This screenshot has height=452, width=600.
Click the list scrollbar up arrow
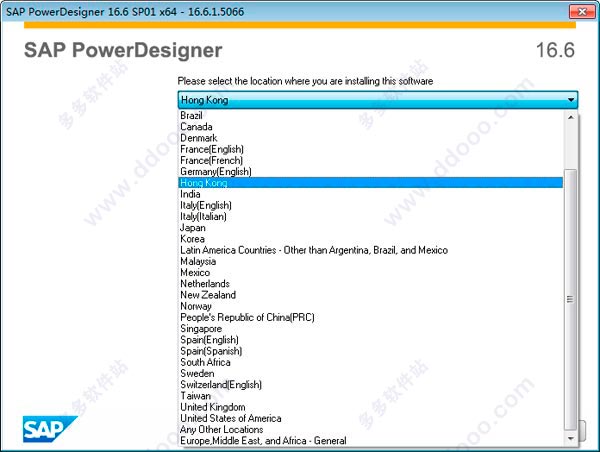pyautogui.click(x=571, y=117)
